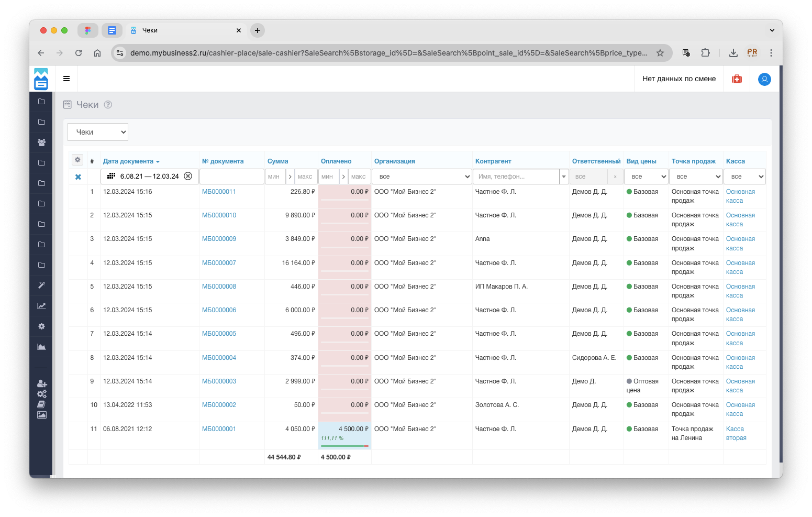The width and height of the screenshot is (812, 517).
Task: Sort by Сумма column header
Action: coord(278,161)
